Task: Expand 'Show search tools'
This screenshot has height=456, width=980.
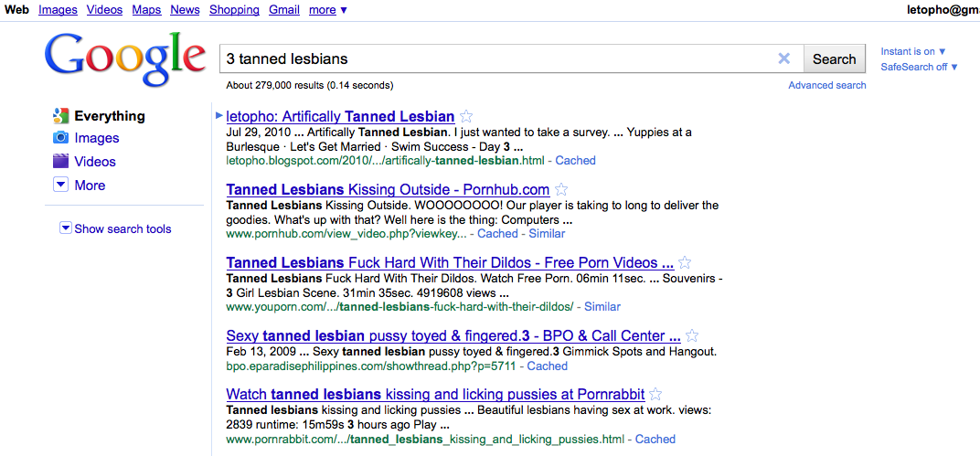Action: click(x=115, y=228)
